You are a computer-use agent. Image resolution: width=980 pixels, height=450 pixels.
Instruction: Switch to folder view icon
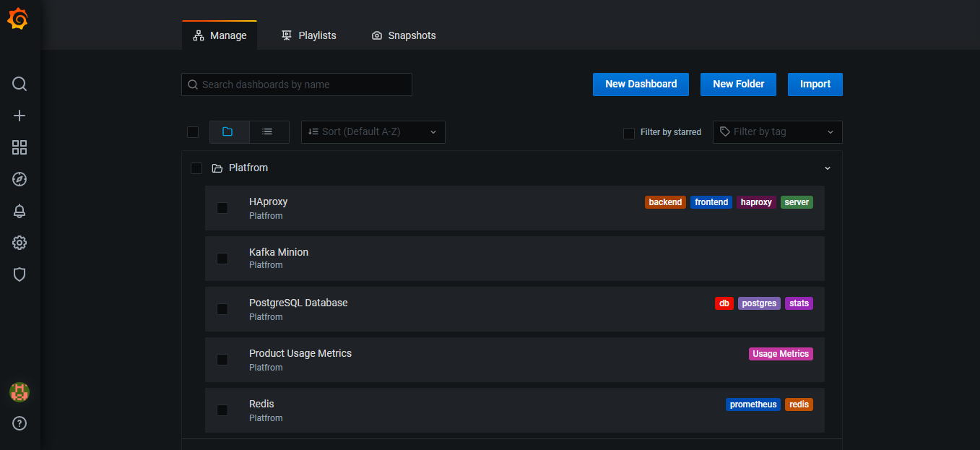coord(229,131)
